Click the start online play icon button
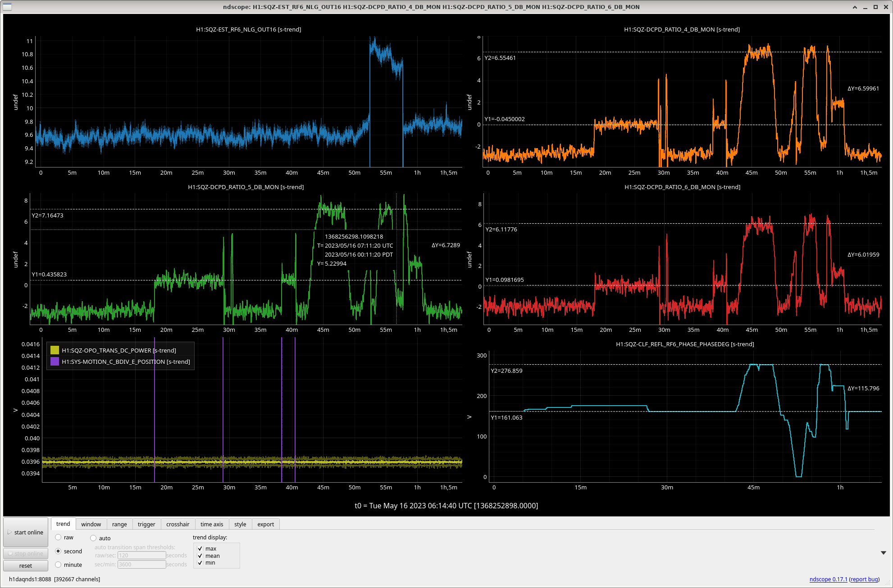This screenshot has width=893, height=588. (26, 532)
